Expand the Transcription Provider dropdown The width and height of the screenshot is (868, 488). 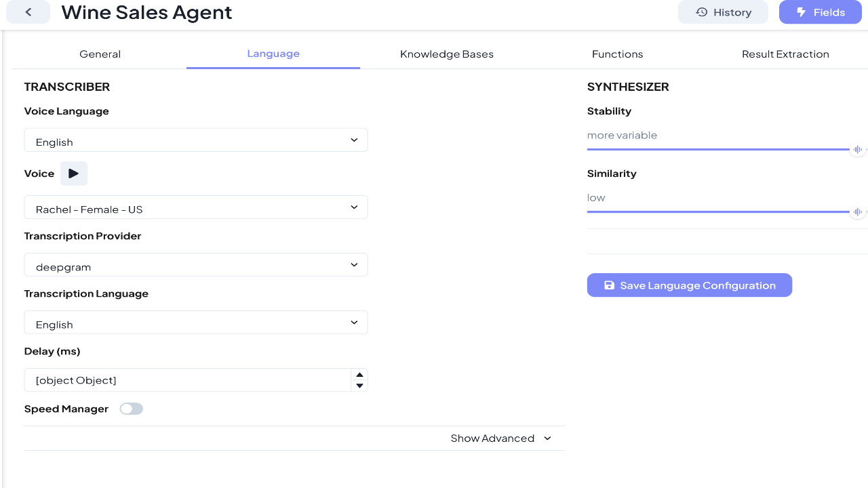click(196, 265)
